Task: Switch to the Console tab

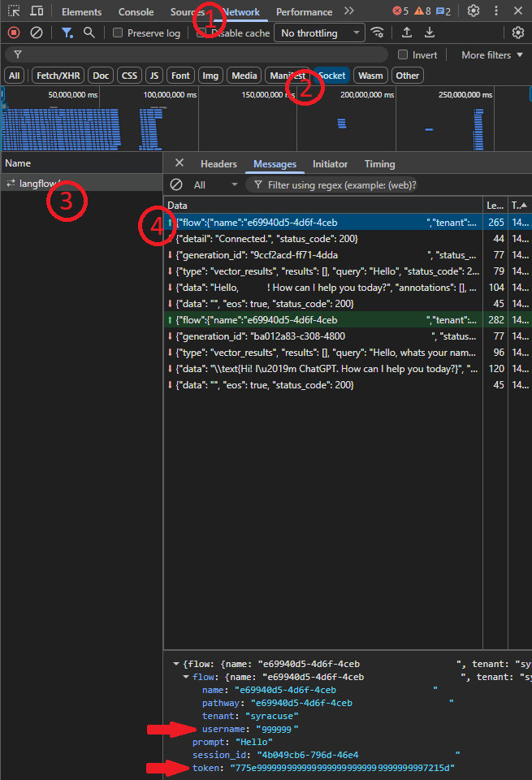Action: click(x=136, y=11)
